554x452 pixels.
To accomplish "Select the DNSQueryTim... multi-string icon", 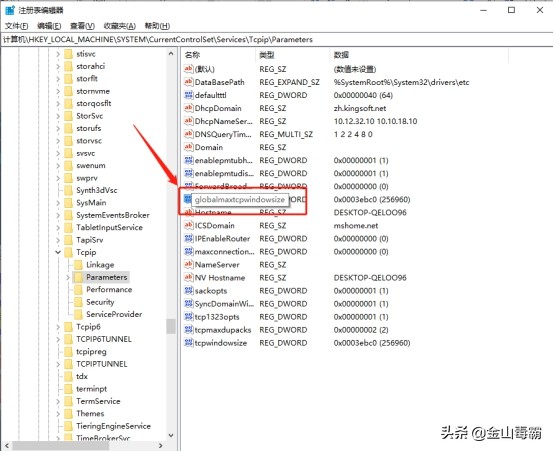I will point(189,134).
